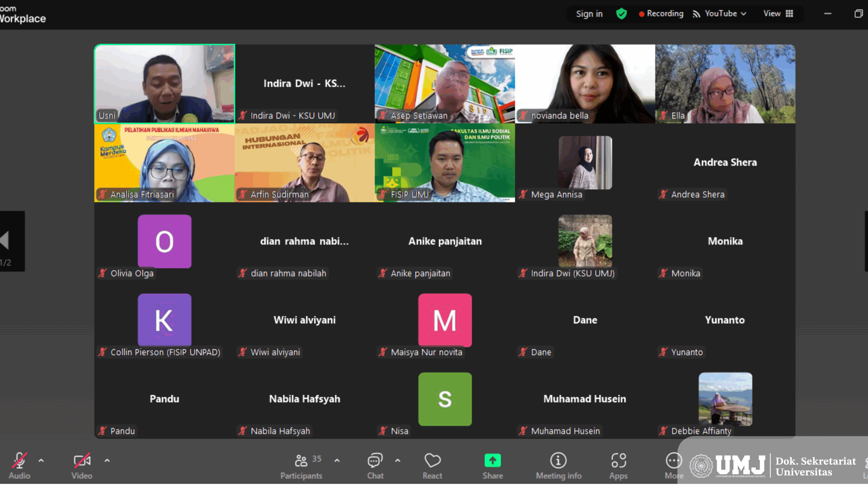Select the purple Olivia Olga avatar tile
This screenshot has width=868, height=488.
164,241
